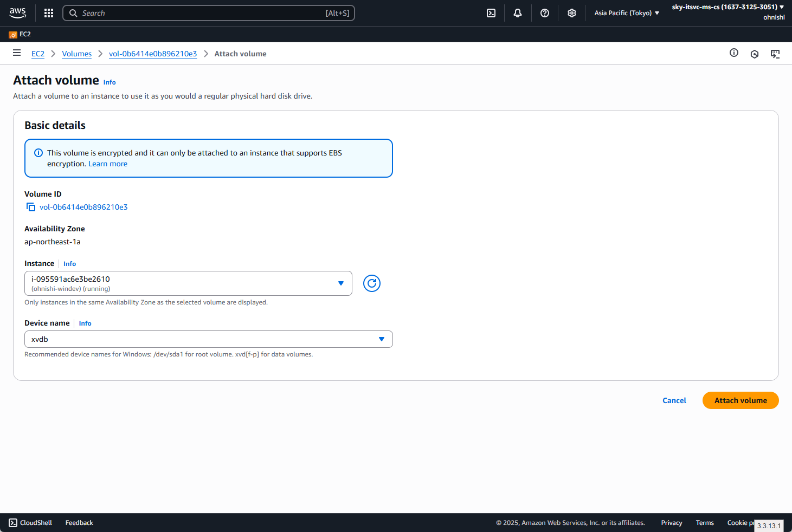Open settings gear in top bar
This screenshot has width=792, height=532.
[572, 13]
